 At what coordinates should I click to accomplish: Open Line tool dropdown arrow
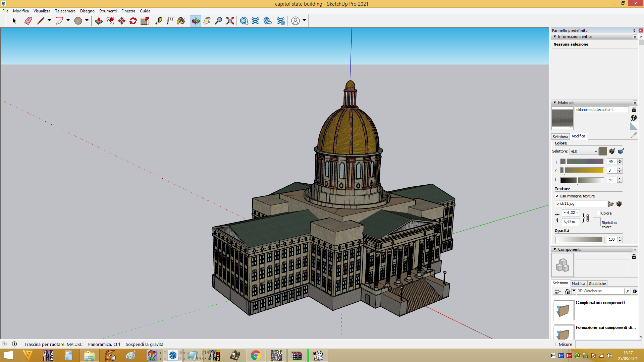(49, 20)
